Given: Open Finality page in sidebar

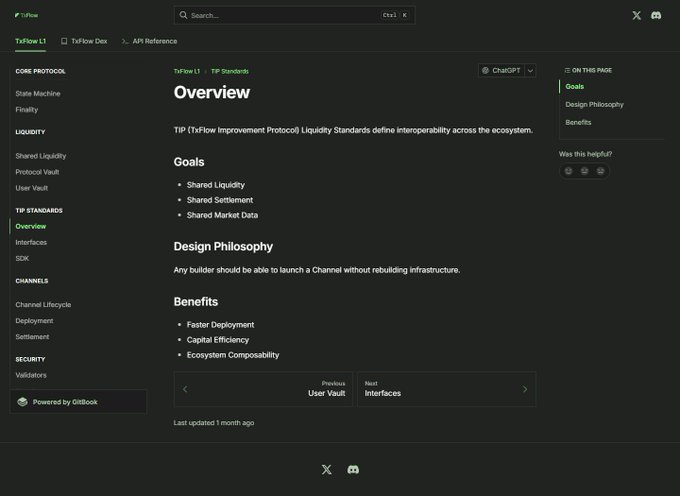Looking at the screenshot, I should (27, 110).
